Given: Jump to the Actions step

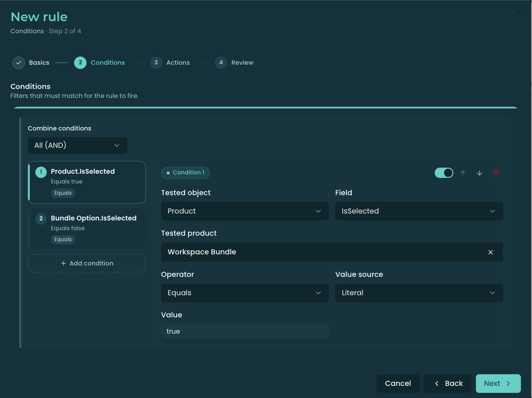Looking at the screenshot, I should tap(170, 63).
